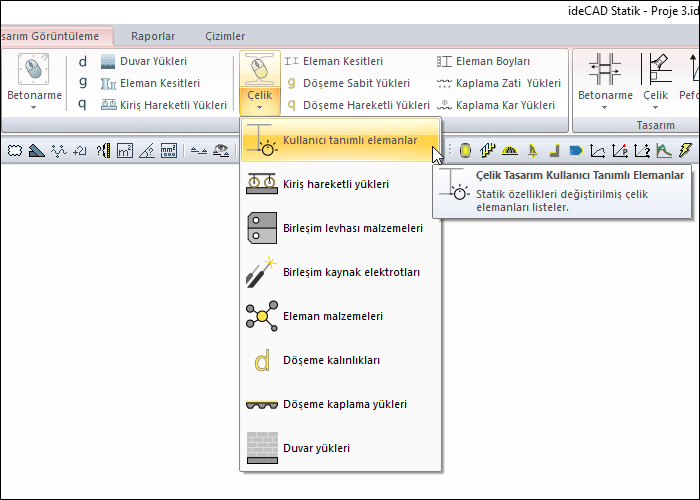Switch to the Raporlar tab

coord(153,36)
